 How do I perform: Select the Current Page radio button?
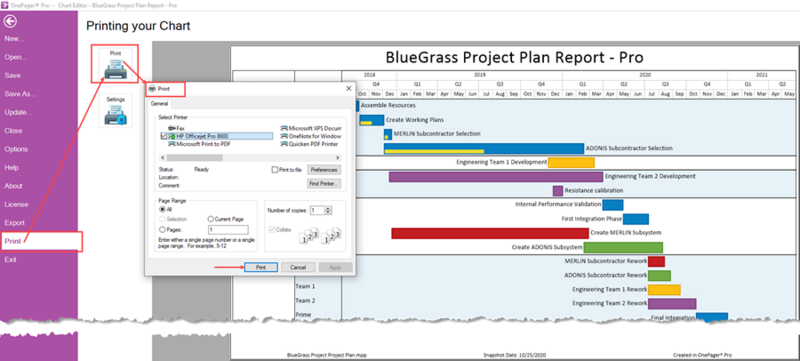tap(210, 219)
